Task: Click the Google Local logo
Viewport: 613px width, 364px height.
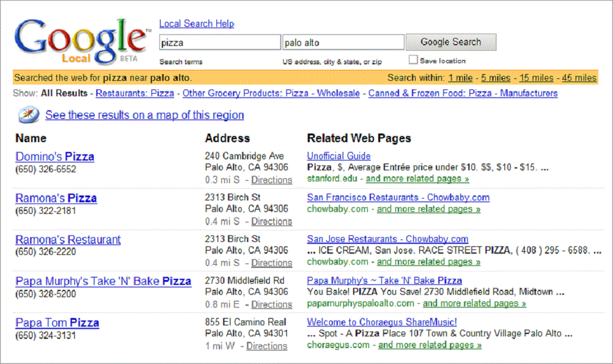Action: [80, 42]
